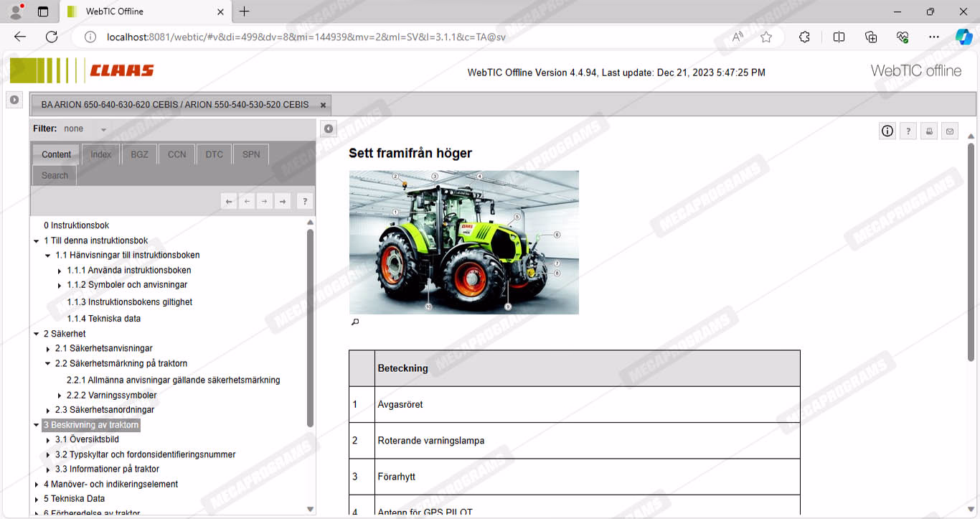Select 1.1.4 Tekniska data entry
980x519 pixels.
pos(103,319)
